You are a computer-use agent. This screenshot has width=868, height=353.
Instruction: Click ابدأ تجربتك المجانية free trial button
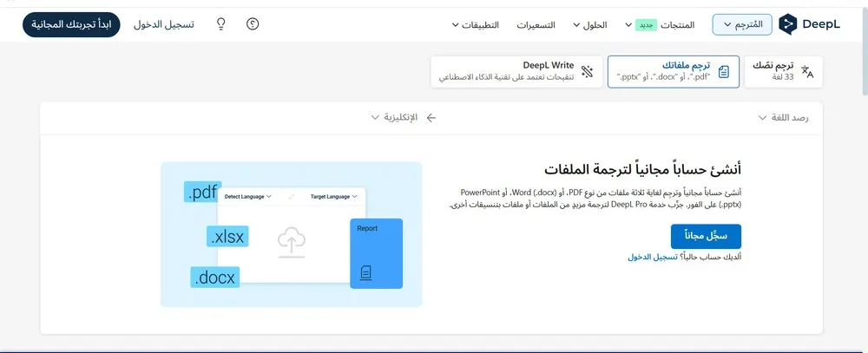tap(73, 24)
